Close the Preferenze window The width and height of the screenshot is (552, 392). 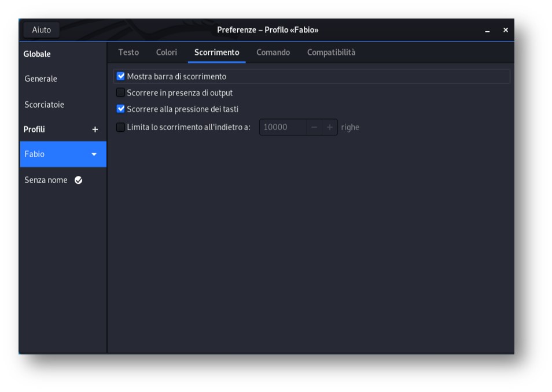click(x=506, y=30)
